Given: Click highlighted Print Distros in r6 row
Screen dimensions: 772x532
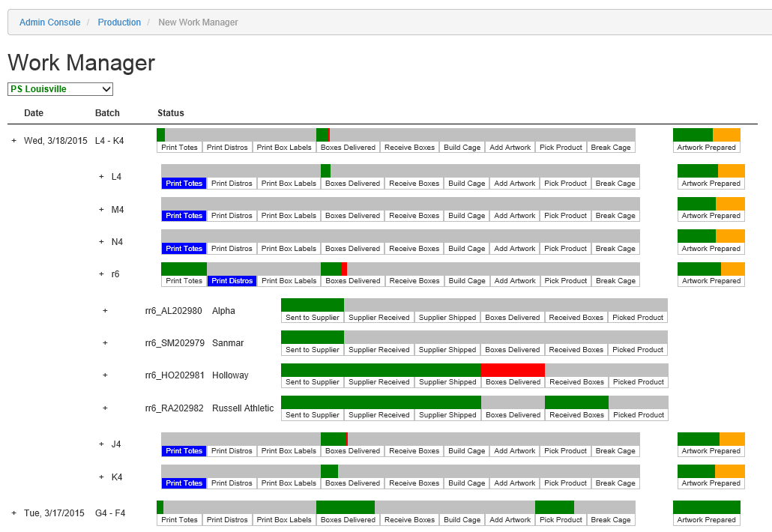Looking at the screenshot, I should pyautogui.click(x=232, y=281).
